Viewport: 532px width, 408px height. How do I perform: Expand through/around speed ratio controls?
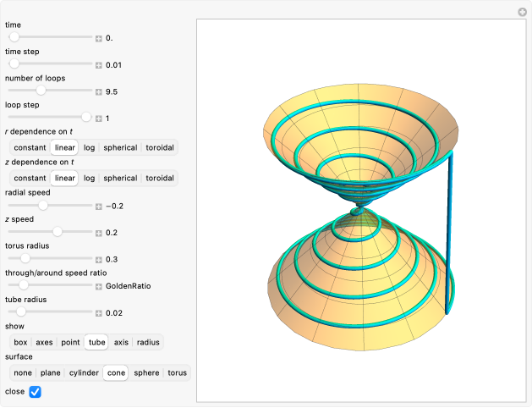pos(99,286)
